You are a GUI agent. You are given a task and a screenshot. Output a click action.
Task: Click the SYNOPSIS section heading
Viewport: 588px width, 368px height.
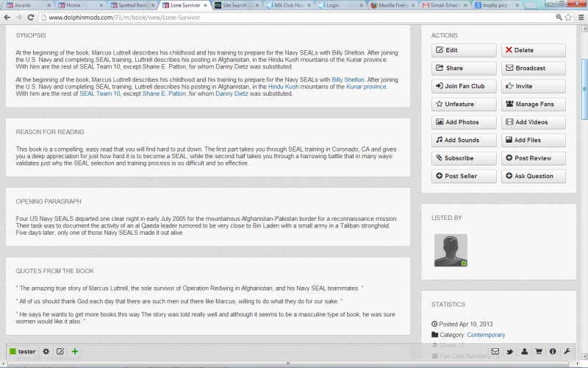tap(31, 35)
